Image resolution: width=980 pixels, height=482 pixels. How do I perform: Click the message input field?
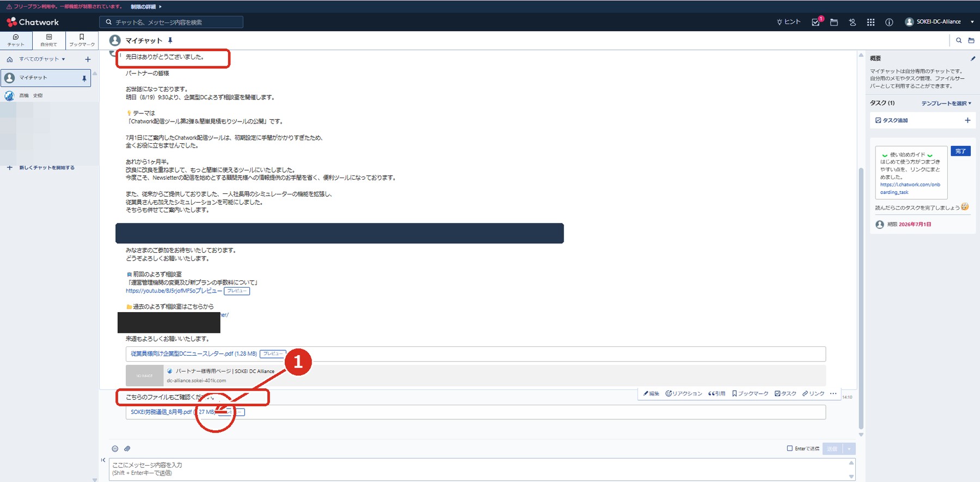pos(482,469)
